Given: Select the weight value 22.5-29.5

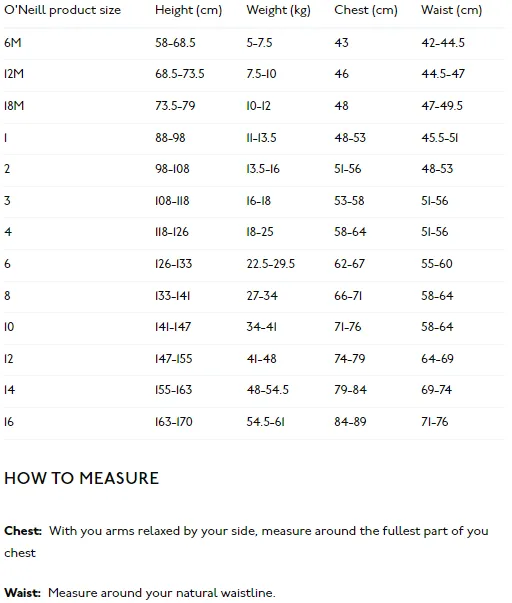Looking at the screenshot, I should (x=271, y=263).
